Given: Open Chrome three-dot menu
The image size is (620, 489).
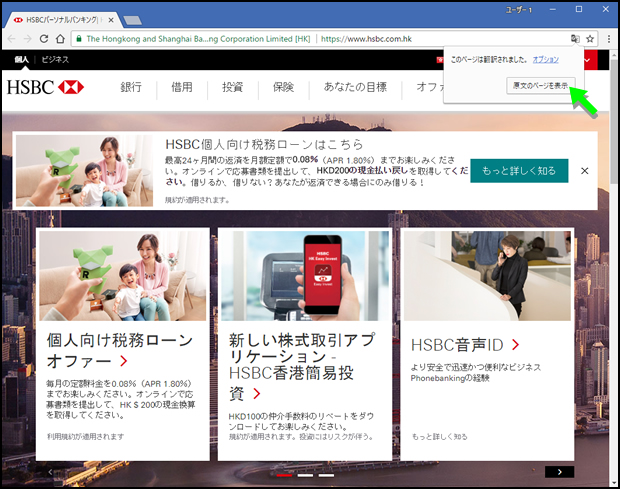Looking at the screenshot, I should coord(609,39).
